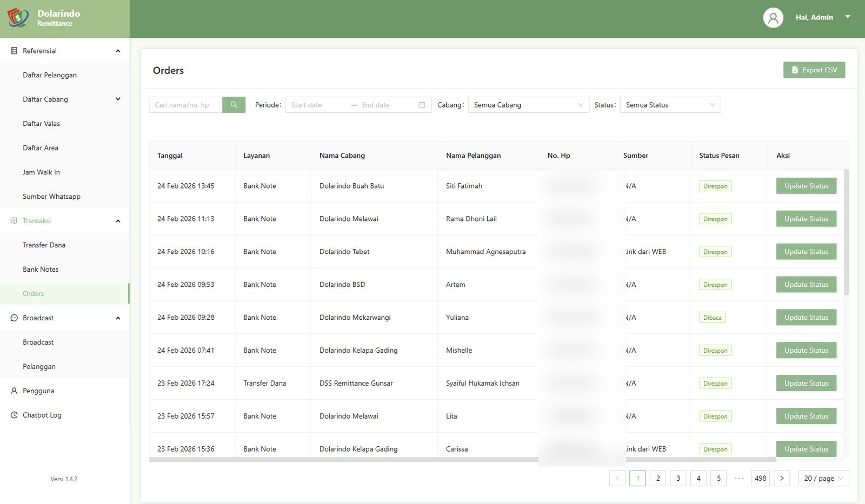The width and height of the screenshot is (865, 504).
Task: Collapse the Referensial menu chevron
Action: (118, 51)
